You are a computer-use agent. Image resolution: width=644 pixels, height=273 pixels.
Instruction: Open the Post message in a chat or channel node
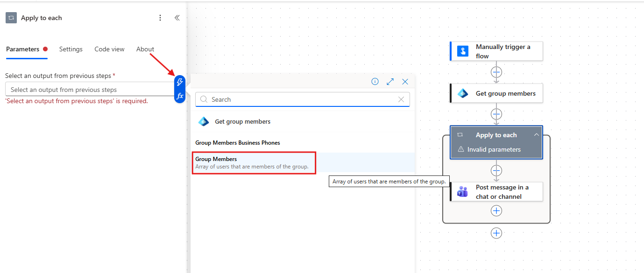tap(496, 192)
